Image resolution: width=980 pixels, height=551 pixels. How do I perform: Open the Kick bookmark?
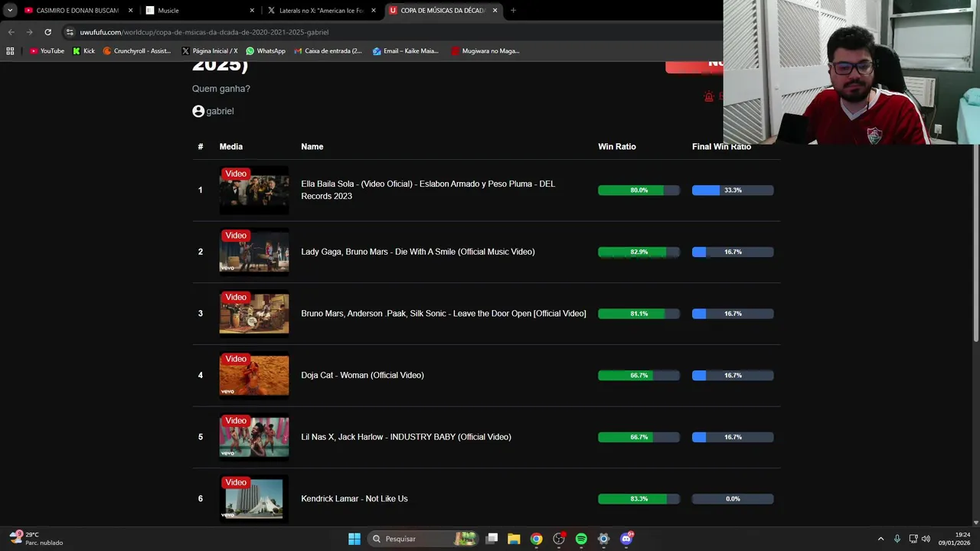pos(83,51)
